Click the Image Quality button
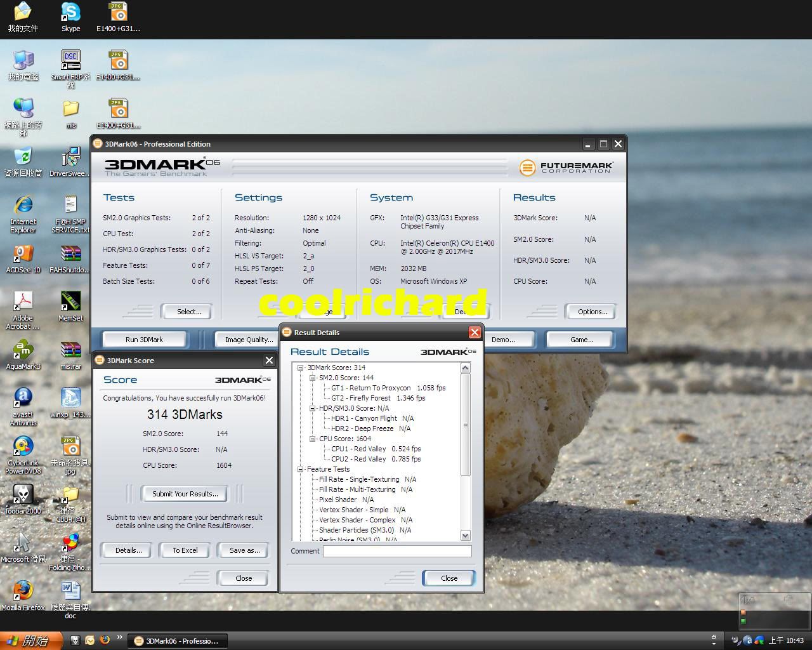 [x=249, y=340]
